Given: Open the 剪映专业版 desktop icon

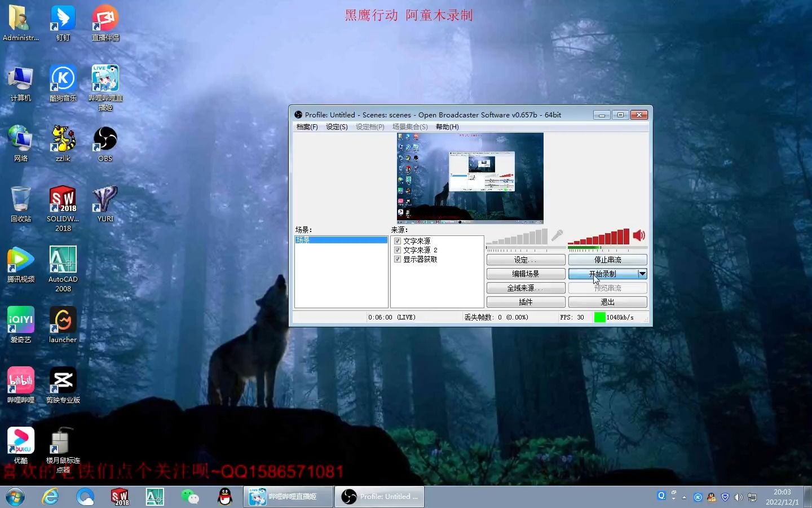Looking at the screenshot, I should pyautogui.click(x=63, y=386).
